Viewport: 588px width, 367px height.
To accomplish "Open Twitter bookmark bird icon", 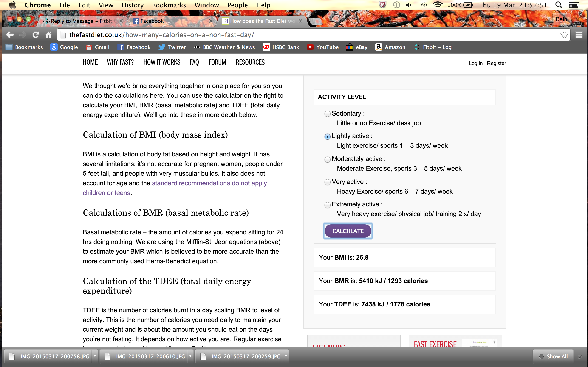I will point(162,47).
